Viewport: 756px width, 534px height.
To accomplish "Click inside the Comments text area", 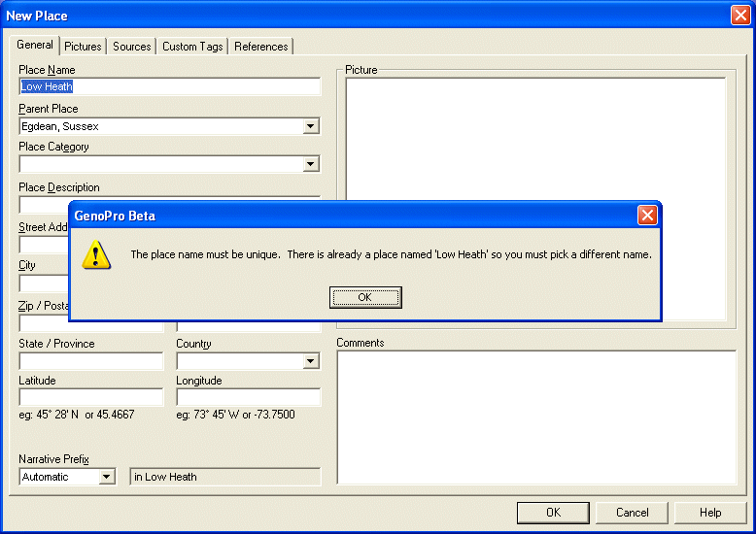I will click(x=536, y=417).
